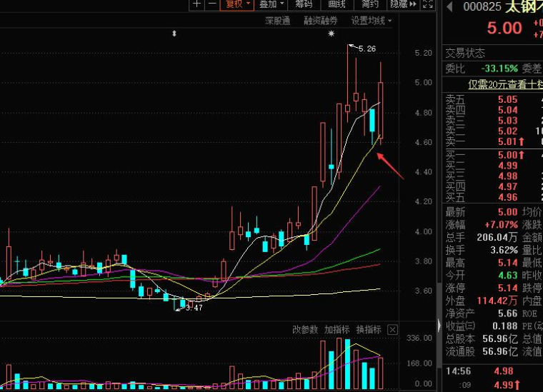Zoom out chart with minus button

point(212,4)
